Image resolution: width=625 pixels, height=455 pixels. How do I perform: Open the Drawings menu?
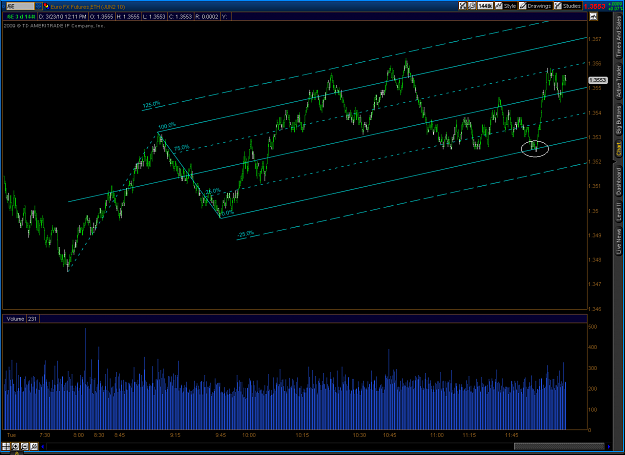pos(535,6)
